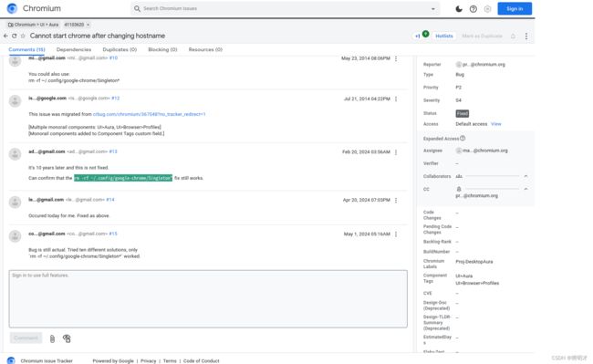The width and height of the screenshot is (593, 364).
Task: Refresh the issue with reload icon
Action: (x=15, y=36)
